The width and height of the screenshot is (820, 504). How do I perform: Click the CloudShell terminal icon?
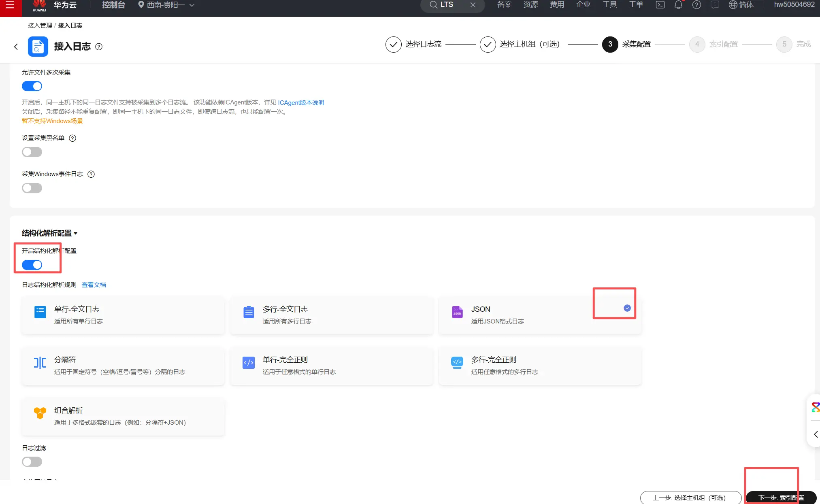pos(660,5)
